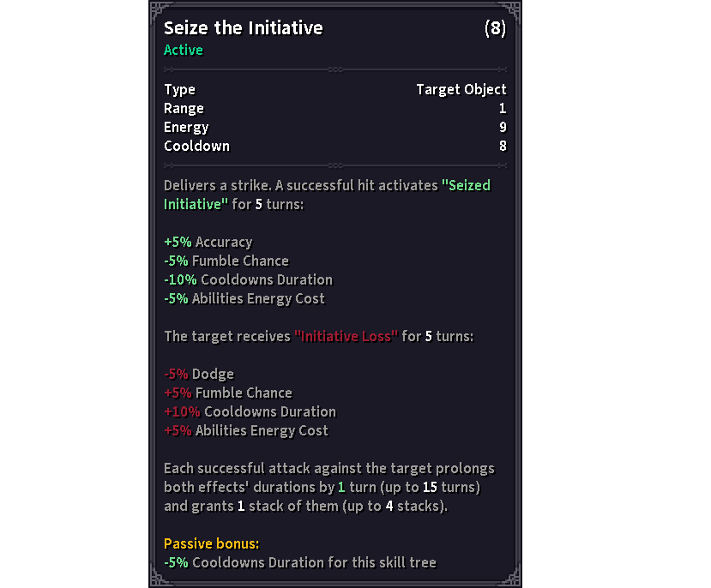Click the "Seize the Initiative" skill title
The width and height of the screenshot is (711, 588).
click(x=243, y=28)
